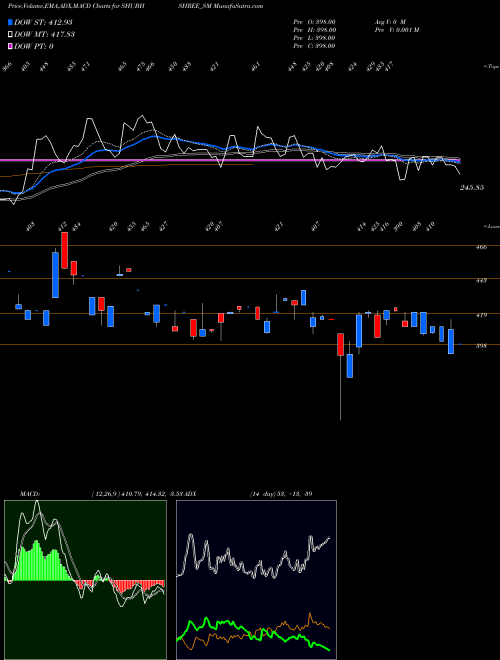Click the white DOW MT legend swatch

[10, 34]
